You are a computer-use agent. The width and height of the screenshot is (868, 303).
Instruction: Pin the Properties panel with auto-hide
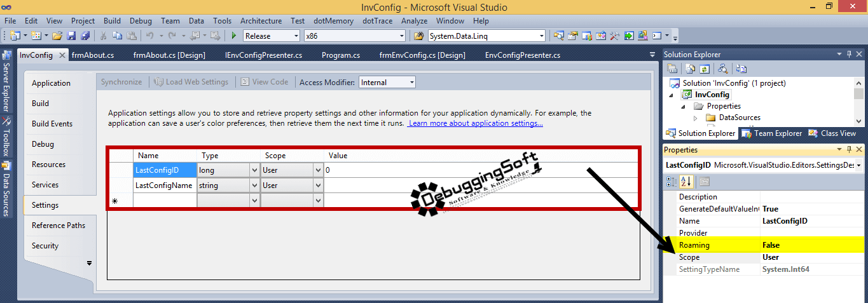point(850,150)
